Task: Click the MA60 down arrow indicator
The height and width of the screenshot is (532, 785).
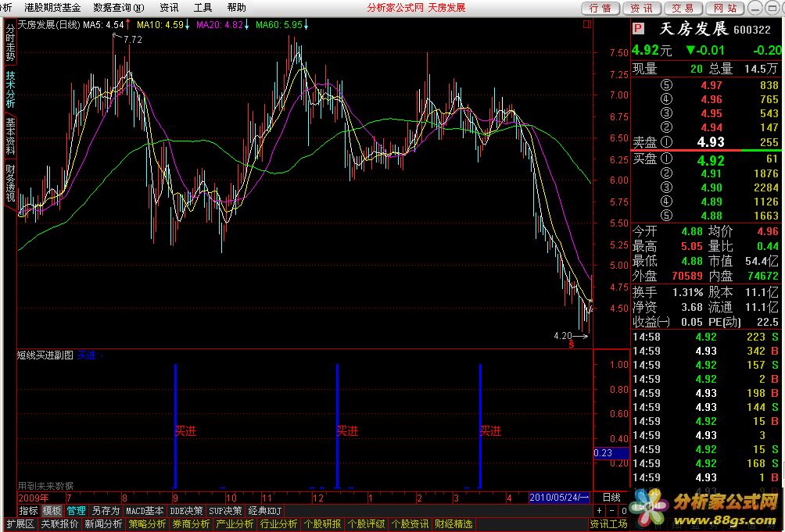Action: pos(306,24)
